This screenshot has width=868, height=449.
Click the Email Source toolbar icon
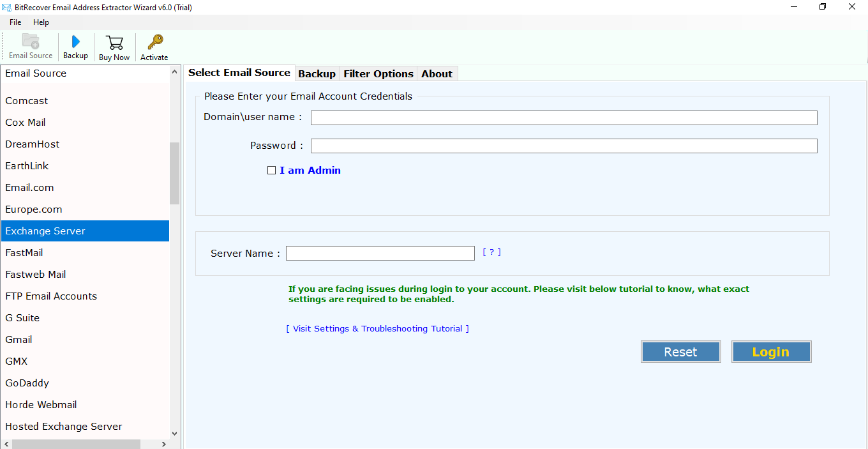(31, 42)
